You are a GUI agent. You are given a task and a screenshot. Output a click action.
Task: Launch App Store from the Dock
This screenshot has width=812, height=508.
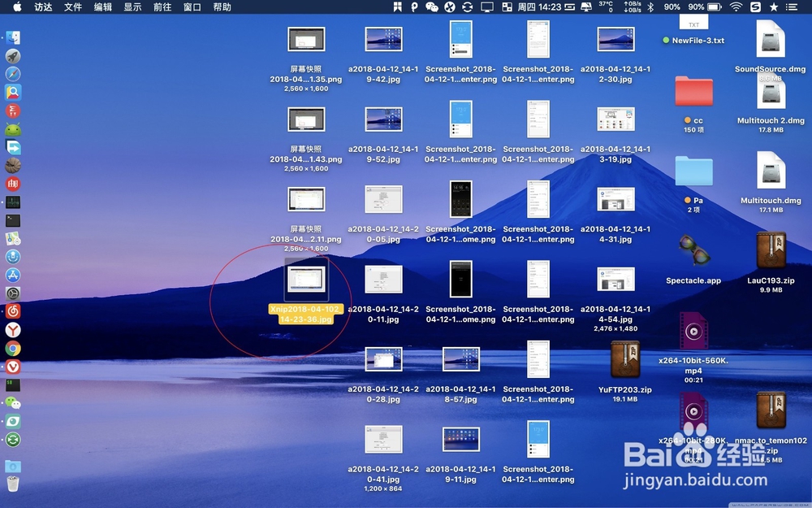(x=13, y=276)
